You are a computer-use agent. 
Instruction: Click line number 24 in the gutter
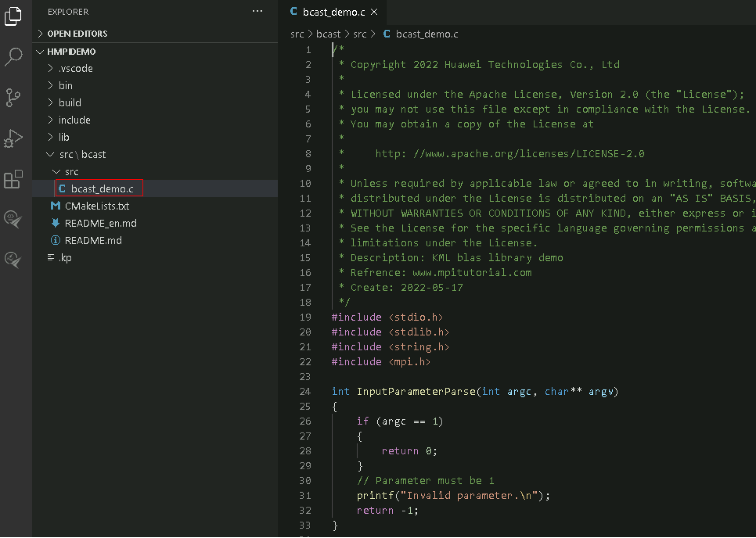coord(305,392)
